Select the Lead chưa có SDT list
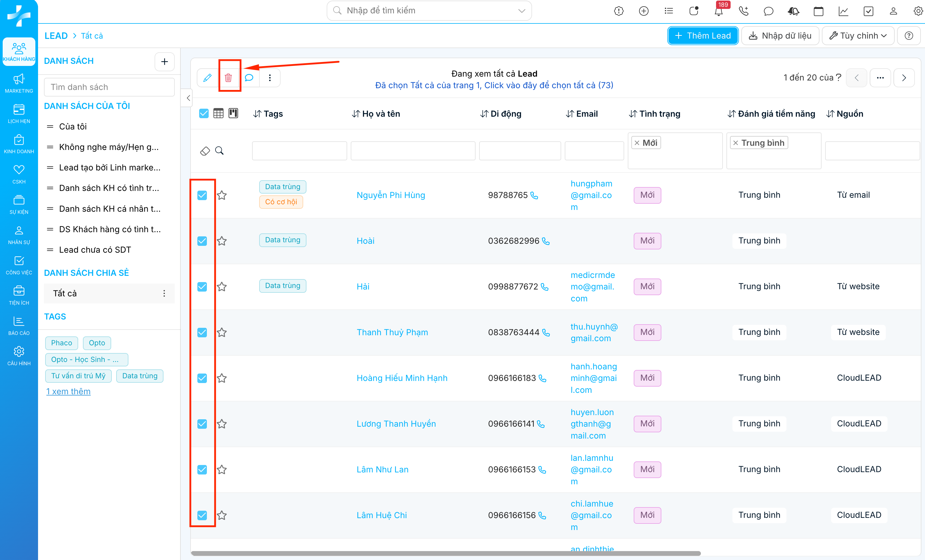 95,250
